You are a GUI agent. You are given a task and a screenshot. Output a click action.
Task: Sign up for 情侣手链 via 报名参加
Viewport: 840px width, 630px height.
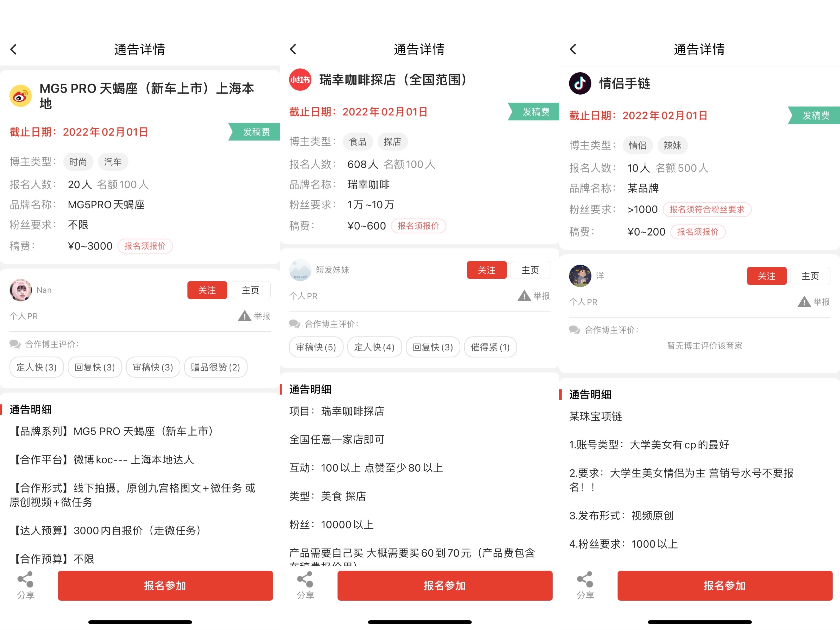[725, 586]
